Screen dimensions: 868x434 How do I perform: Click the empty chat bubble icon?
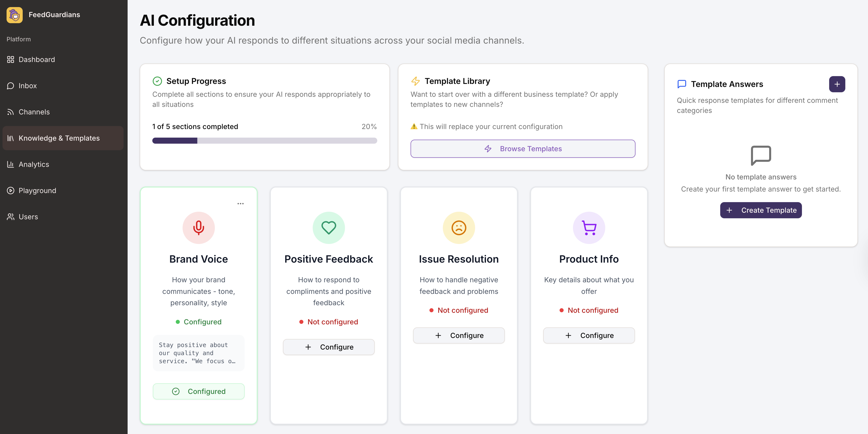(761, 155)
